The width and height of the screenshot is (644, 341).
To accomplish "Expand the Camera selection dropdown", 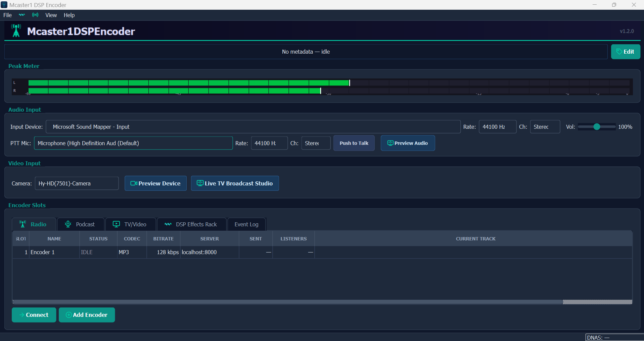I will coord(77,183).
